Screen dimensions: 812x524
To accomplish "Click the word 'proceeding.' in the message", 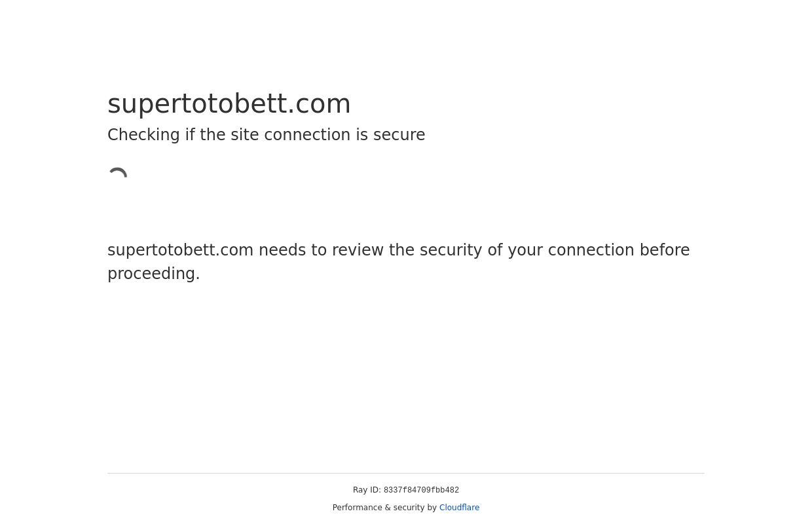I will (x=154, y=274).
